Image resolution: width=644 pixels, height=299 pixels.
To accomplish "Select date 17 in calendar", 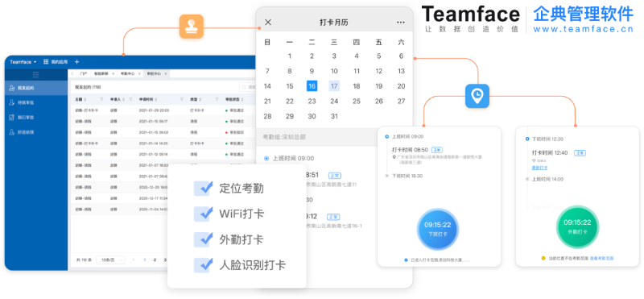I will click(x=334, y=86).
